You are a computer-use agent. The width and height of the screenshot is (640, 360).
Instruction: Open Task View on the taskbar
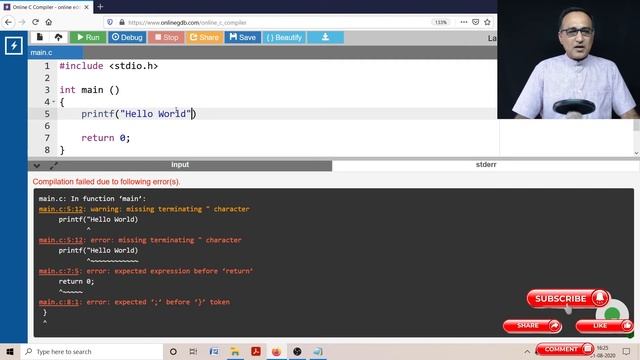coord(193,351)
